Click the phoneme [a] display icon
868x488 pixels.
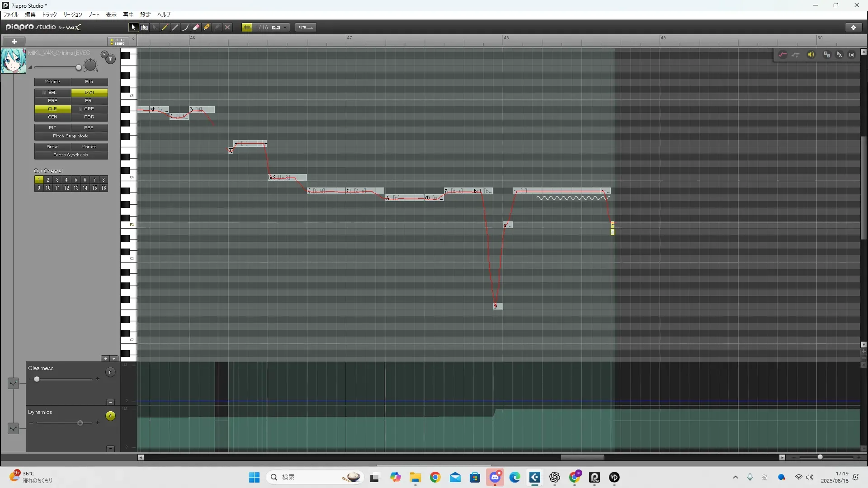click(852, 55)
